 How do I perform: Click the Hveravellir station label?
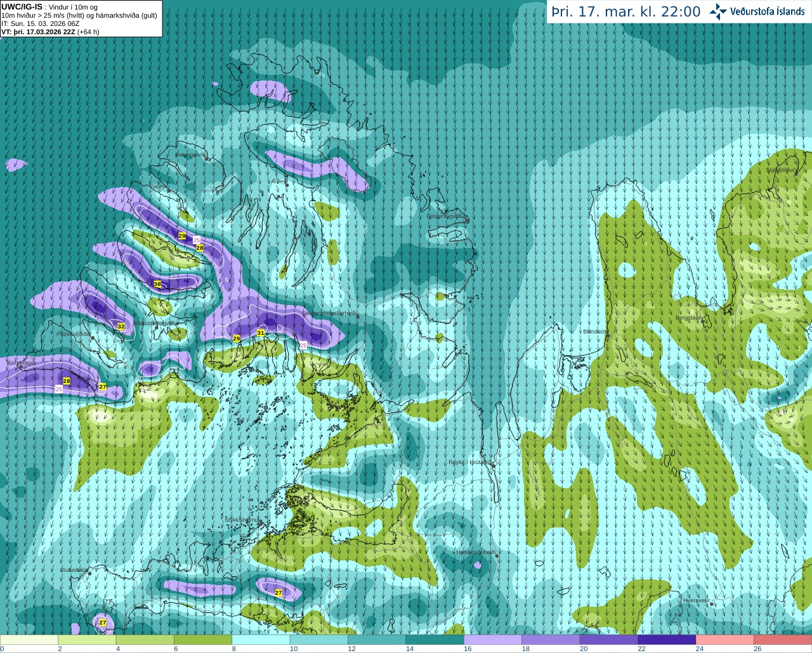pyautogui.click(x=696, y=600)
